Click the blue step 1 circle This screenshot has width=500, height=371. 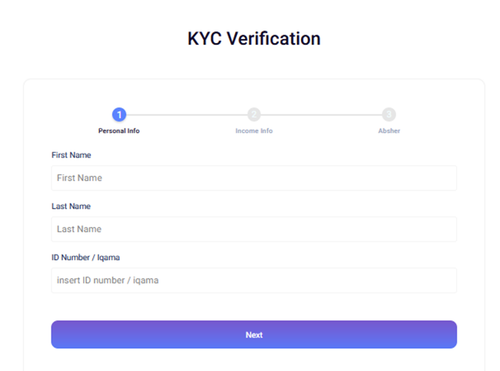(x=119, y=115)
